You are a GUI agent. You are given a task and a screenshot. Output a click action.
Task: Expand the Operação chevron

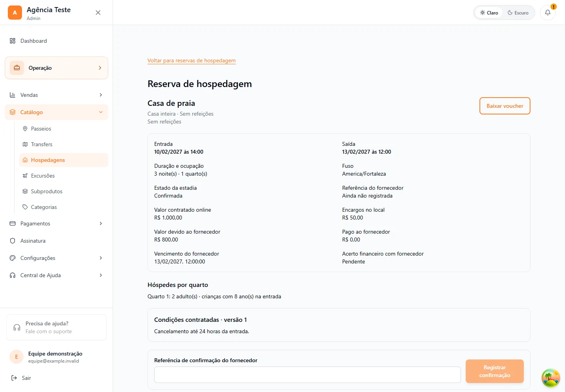(100, 68)
